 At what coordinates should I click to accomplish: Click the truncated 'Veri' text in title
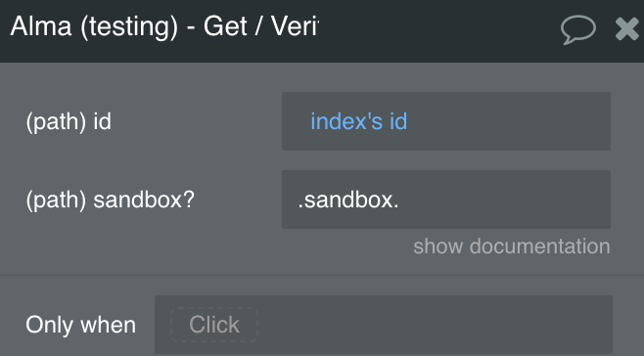295,26
